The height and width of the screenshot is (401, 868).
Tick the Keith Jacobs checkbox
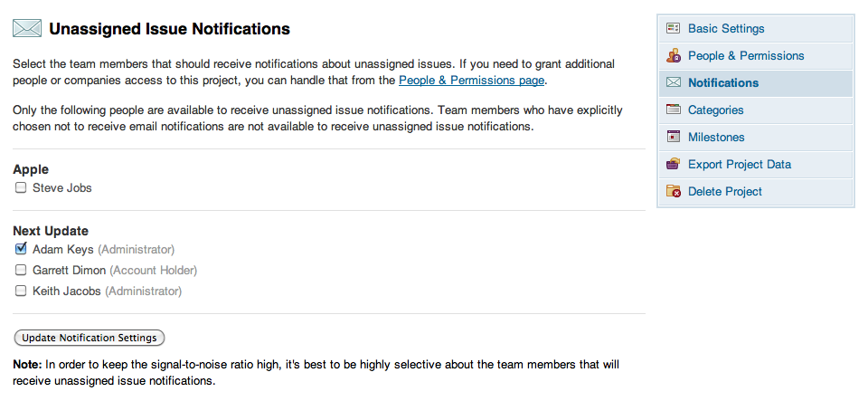click(x=21, y=291)
